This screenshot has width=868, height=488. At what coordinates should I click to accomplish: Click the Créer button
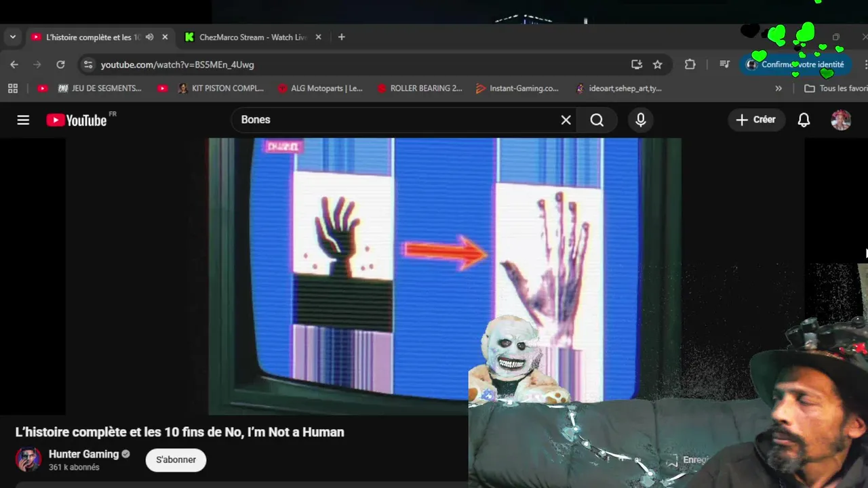tap(756, 120)
